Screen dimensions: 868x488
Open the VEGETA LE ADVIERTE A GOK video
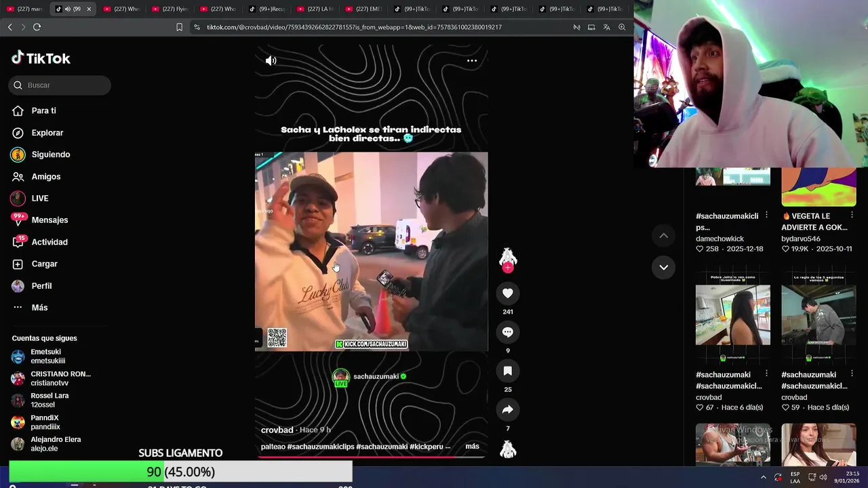tap(818, 187)
